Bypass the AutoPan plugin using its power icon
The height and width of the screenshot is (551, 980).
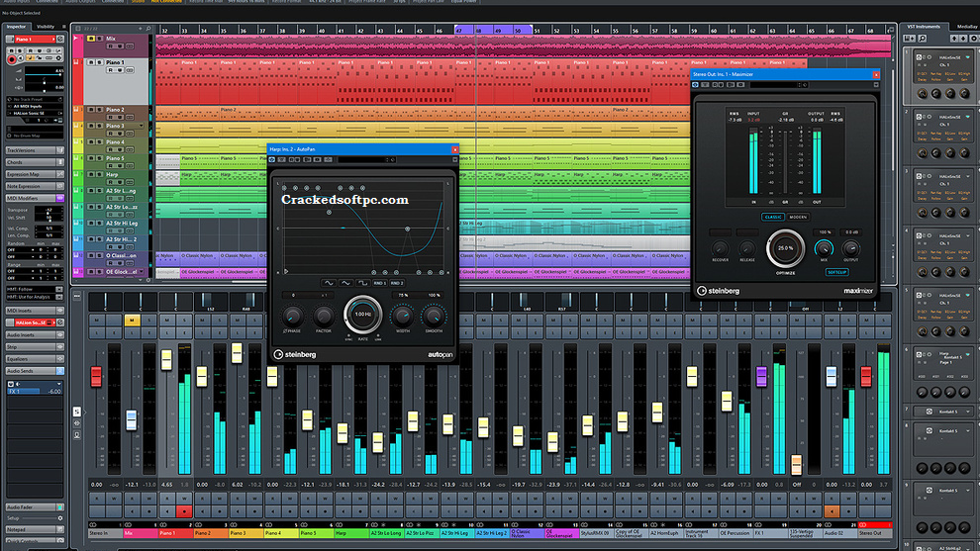(272, 160)
